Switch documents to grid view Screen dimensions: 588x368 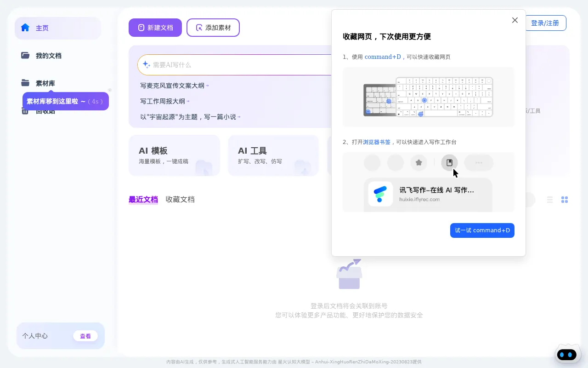pyautogui.click(x=565, y=200)
